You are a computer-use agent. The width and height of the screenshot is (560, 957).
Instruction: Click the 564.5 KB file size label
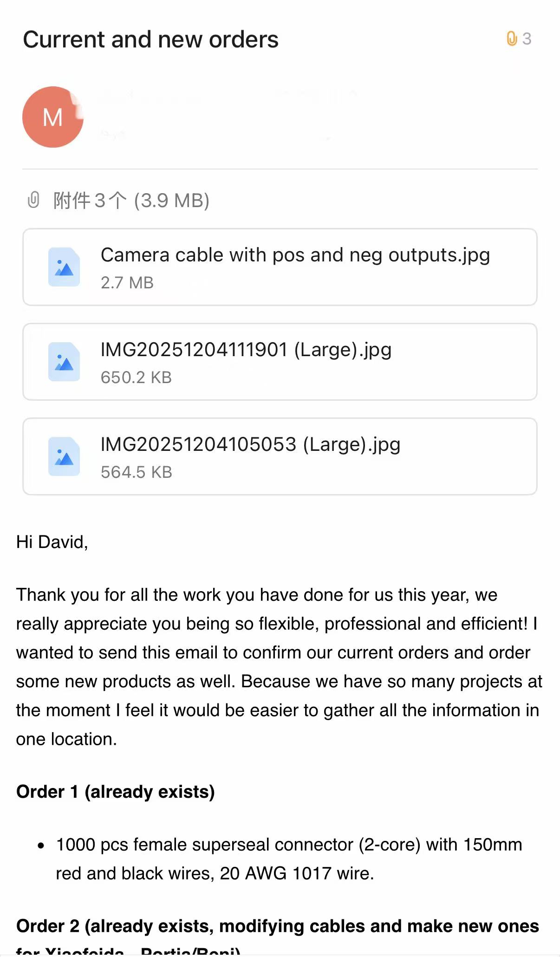(136, 472)
